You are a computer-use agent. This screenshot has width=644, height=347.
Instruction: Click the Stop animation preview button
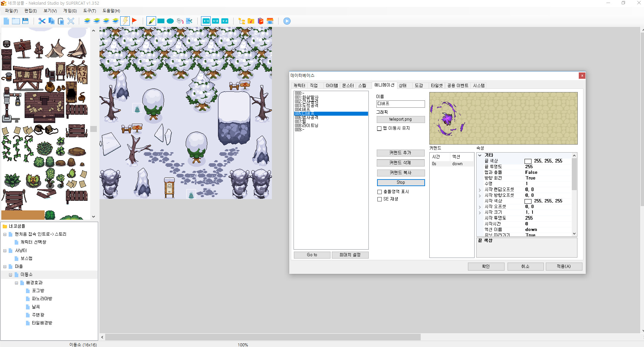point(400,182)
